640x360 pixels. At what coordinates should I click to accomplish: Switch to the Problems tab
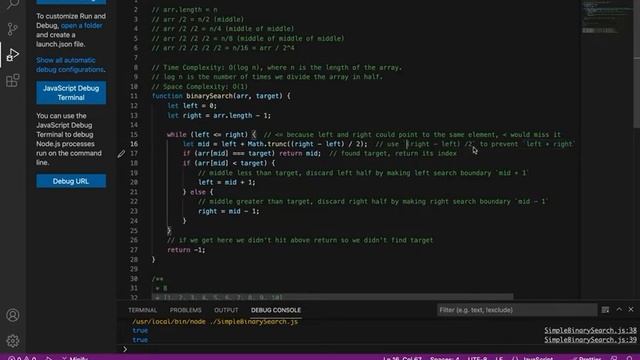(x=186, y=310)
